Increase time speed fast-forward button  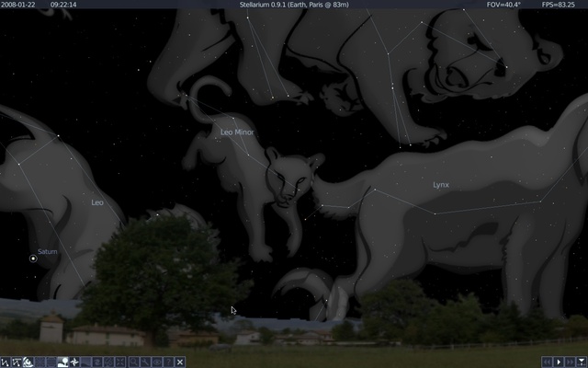[x=570, y=362]
